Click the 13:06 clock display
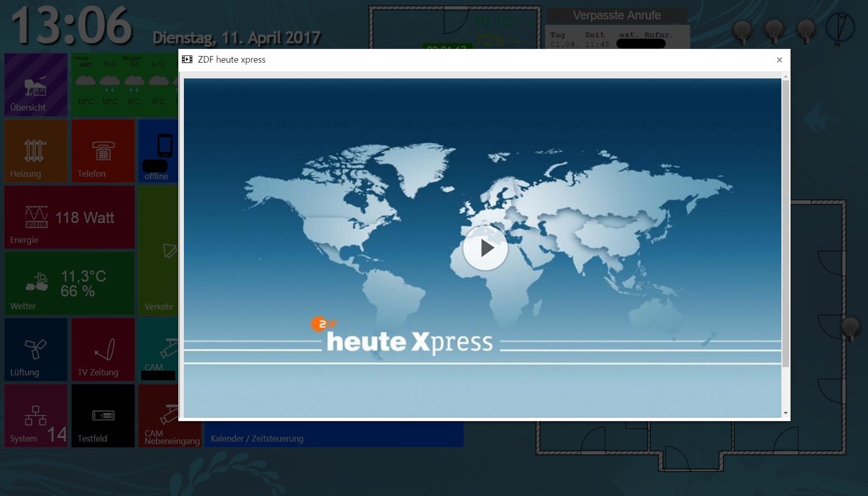Image resolution: width=868 pixels, height=496 pixels. tap(71, 25)
